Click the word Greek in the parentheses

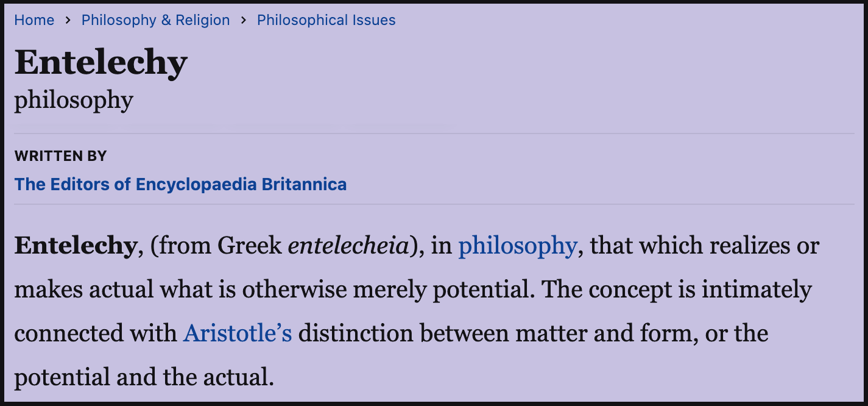(x=249, y=246)
